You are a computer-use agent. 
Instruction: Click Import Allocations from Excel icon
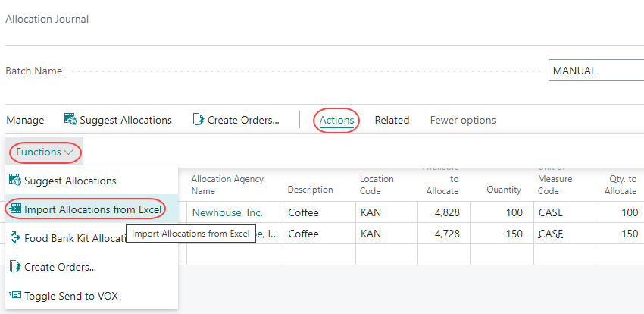(14, 209)
